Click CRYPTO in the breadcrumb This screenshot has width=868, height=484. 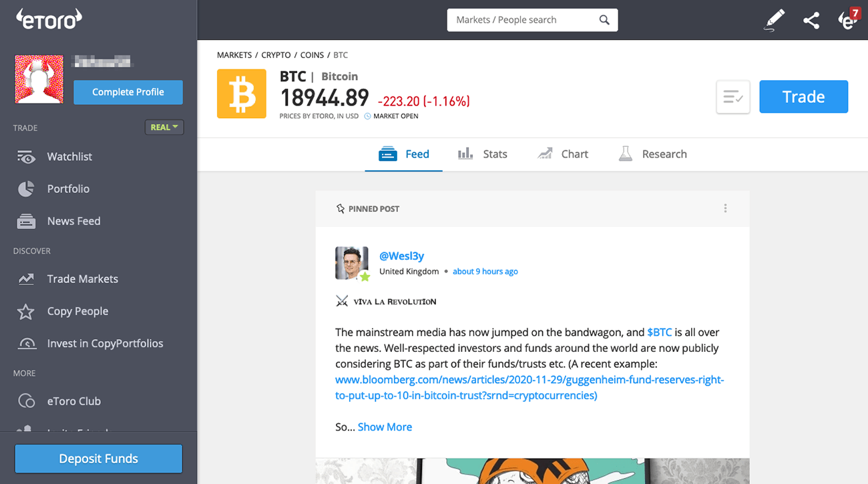click(x=276, y=55)
